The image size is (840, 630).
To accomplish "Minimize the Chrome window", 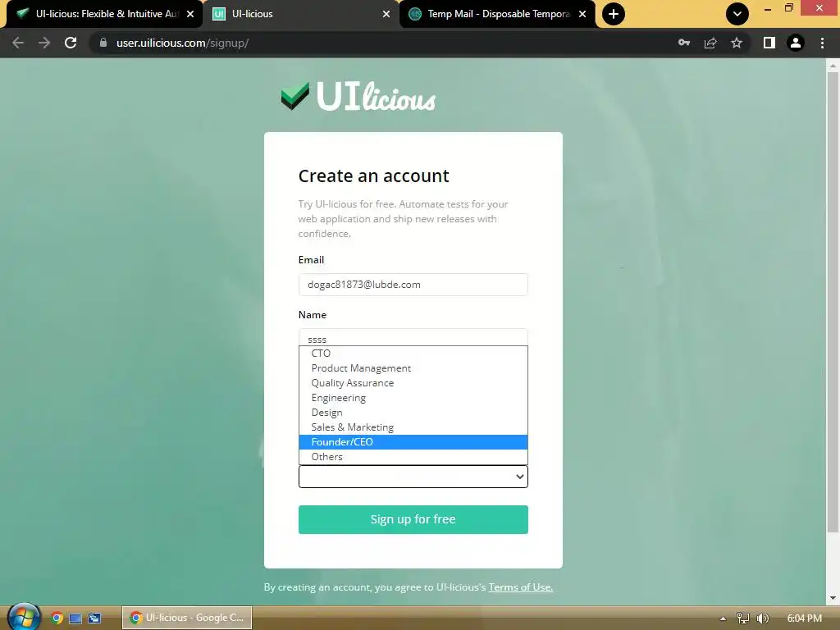I will [768, 8].
